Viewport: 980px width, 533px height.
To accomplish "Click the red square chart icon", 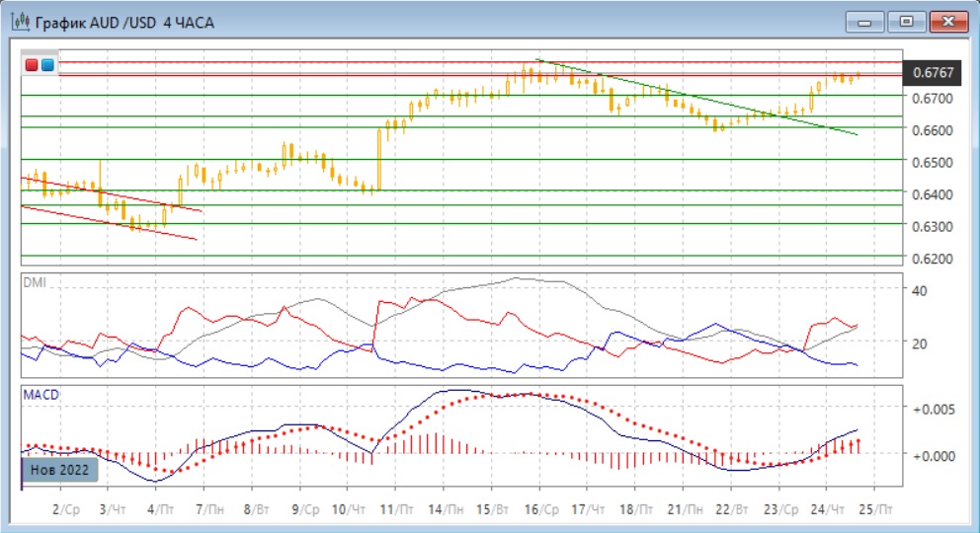I will [x=31, y=65].
